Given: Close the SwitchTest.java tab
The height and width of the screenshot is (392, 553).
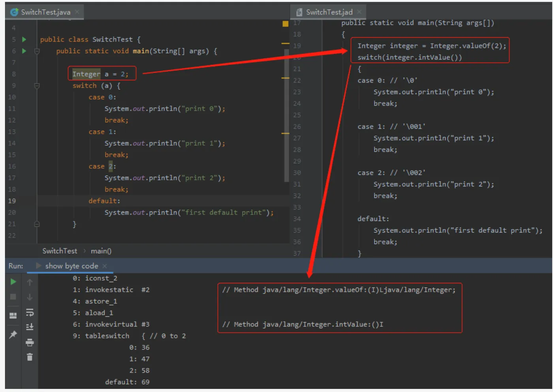Looking at the screenshot, I should point(77,12).
